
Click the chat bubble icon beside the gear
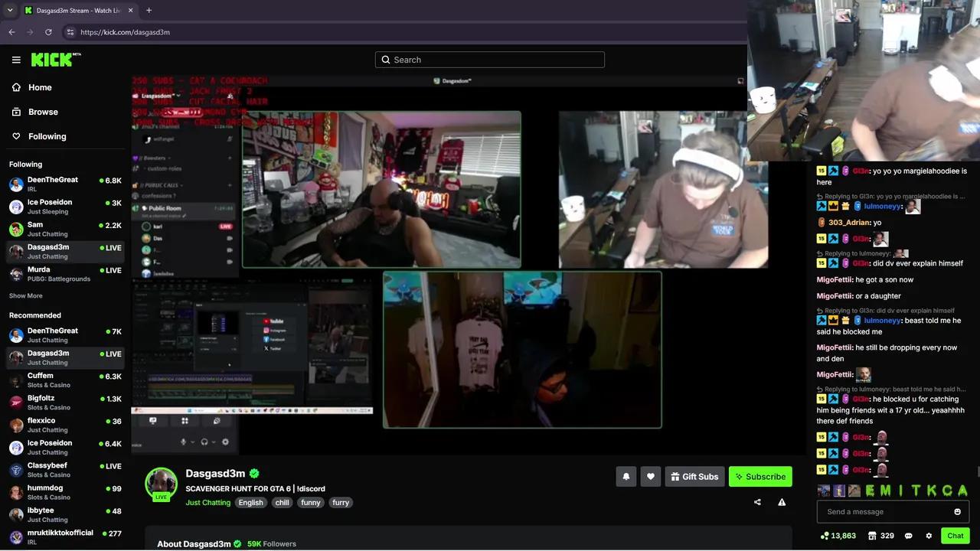(x=909, y=536)
